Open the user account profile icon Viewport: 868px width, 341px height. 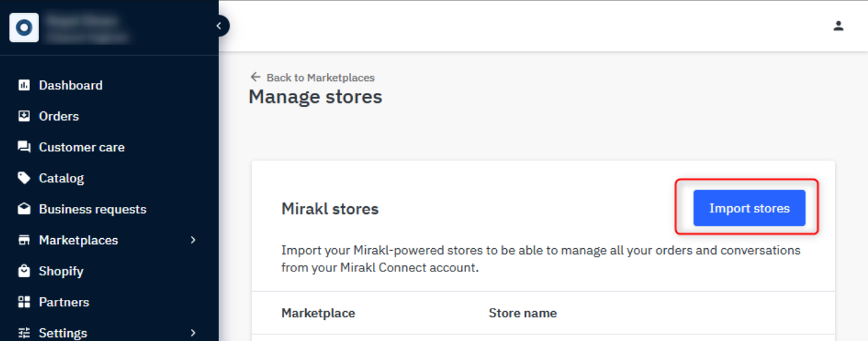[839, 26]
